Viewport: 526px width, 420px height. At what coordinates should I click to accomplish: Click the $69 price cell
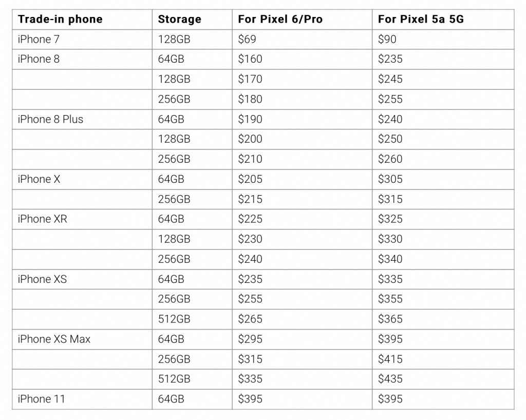point(247,40)
